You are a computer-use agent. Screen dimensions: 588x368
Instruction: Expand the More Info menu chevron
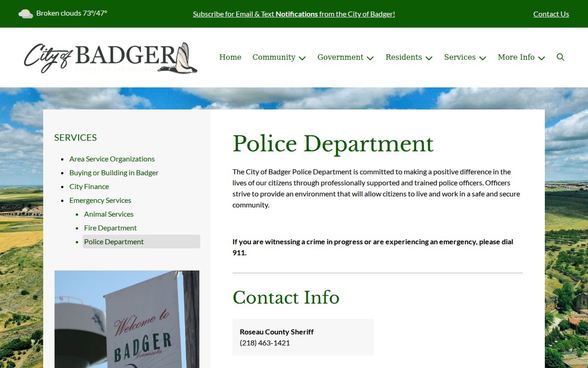coord(542,58)
